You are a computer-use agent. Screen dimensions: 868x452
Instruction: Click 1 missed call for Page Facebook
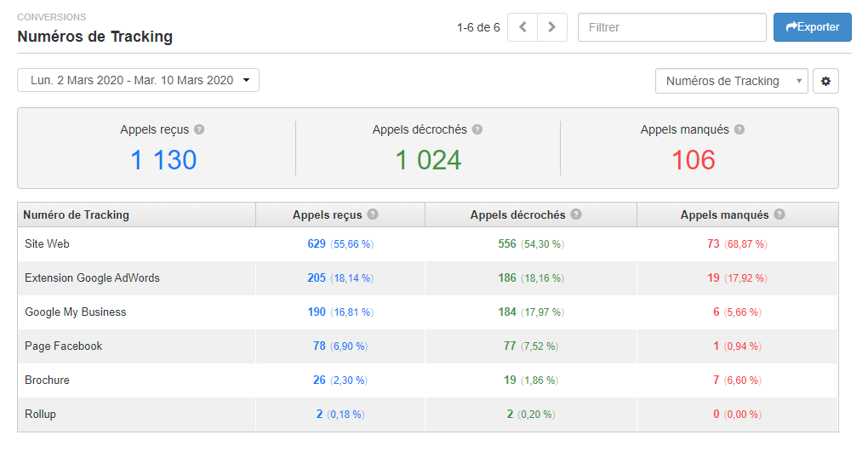click(717, 346)
